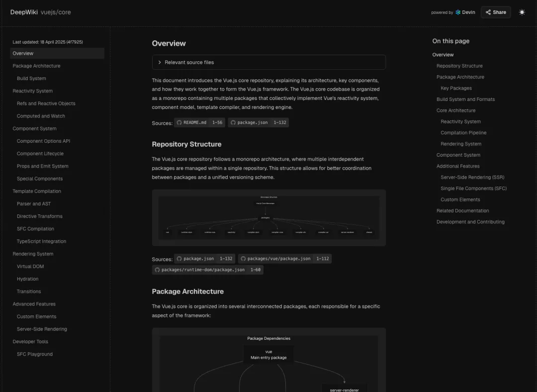Click the Share button
Image resolution: width=537 pixels, height=392 pixels.
496,12
